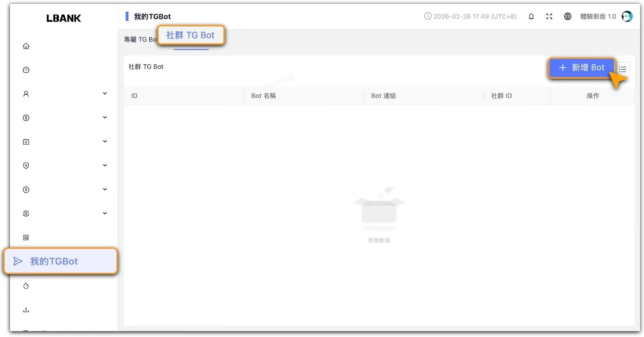Toggle fullscreen with the expand arrows icon
The height and width of the screenshot is (337, 644).
(549, 16)
